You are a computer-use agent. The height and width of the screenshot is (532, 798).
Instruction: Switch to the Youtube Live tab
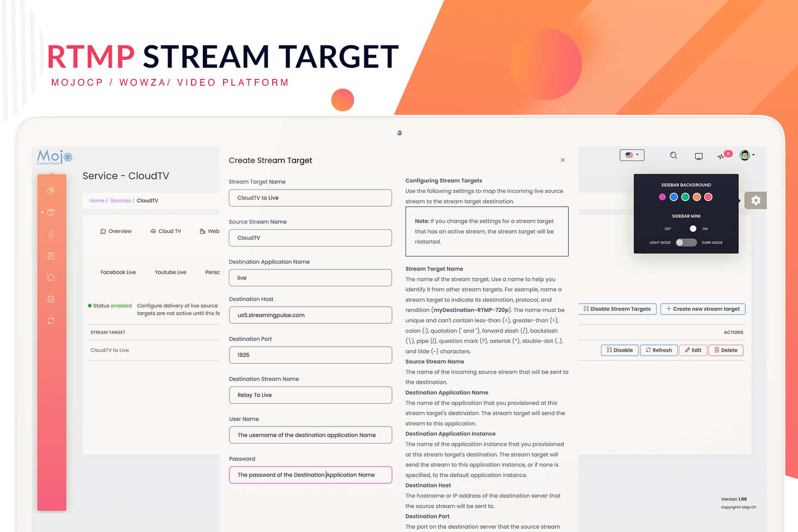click(170, 272)
